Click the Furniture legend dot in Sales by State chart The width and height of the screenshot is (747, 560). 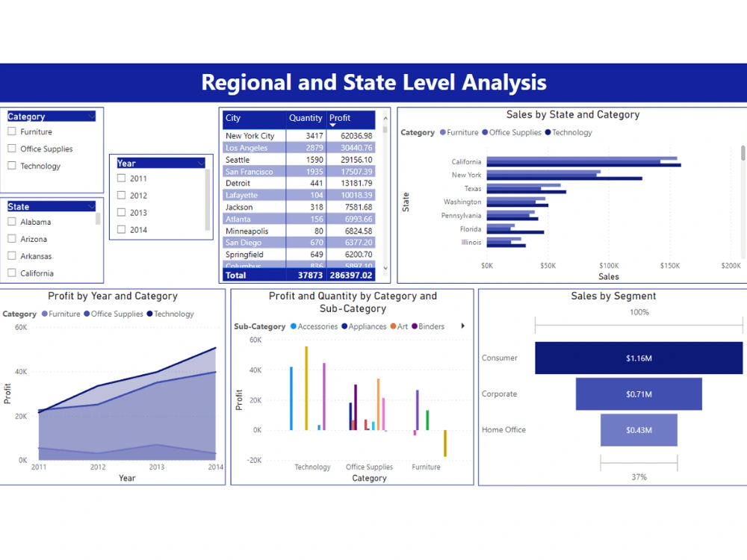[x=442, y=132]
